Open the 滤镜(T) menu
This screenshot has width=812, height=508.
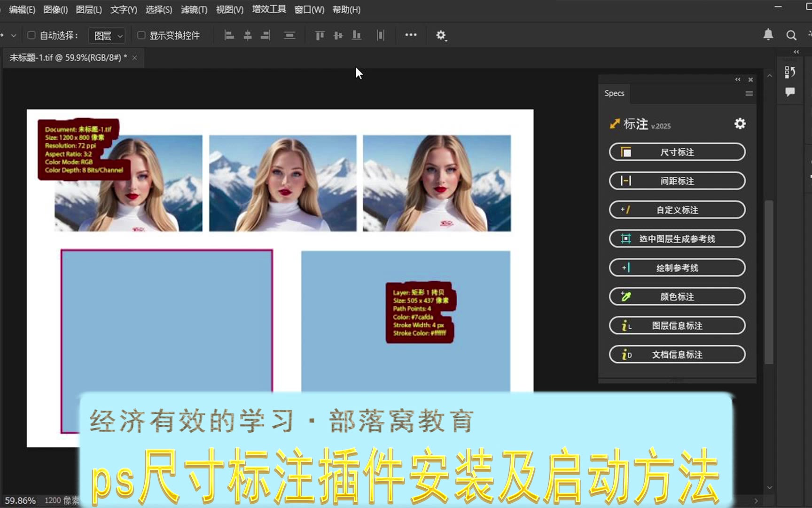pos(194,9)
